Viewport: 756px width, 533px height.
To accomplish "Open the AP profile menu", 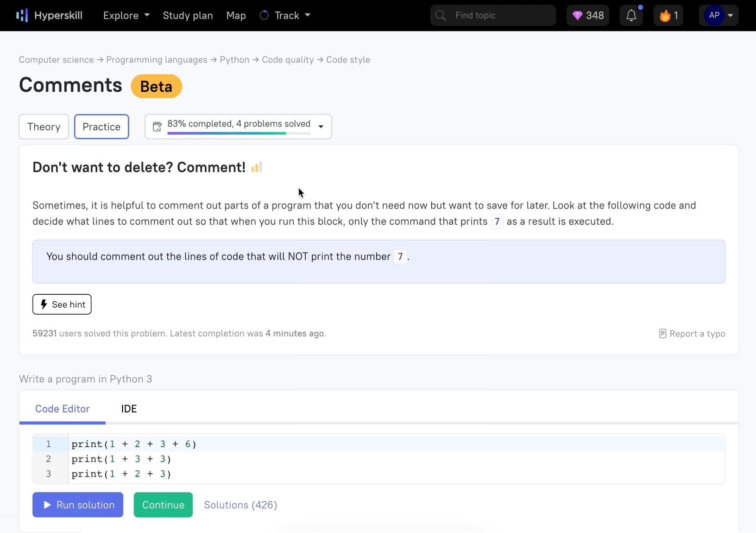I will [x=718, y=15].
